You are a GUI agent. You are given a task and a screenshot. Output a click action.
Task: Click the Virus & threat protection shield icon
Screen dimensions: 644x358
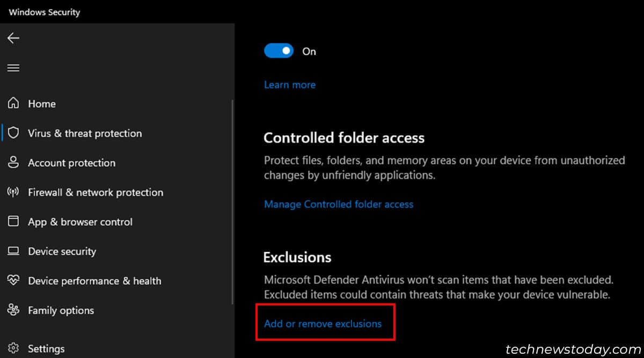pyautogui.click(x=13, y=133)
